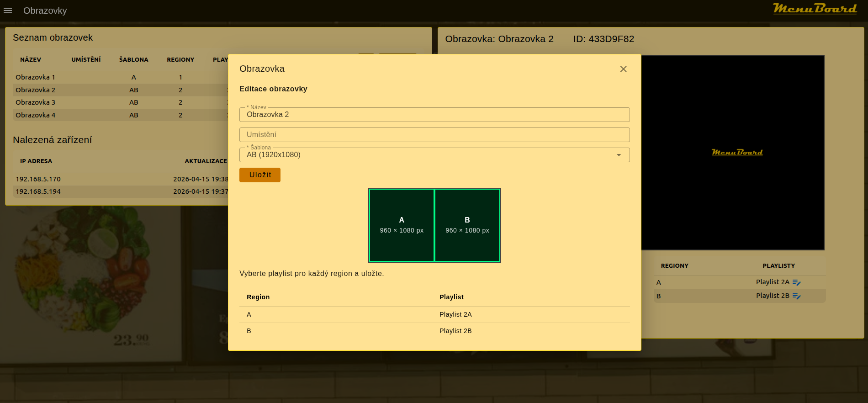Click the black screen preview thumbnail
Viewport: 868px width, 403px height.
pos(736,153)
